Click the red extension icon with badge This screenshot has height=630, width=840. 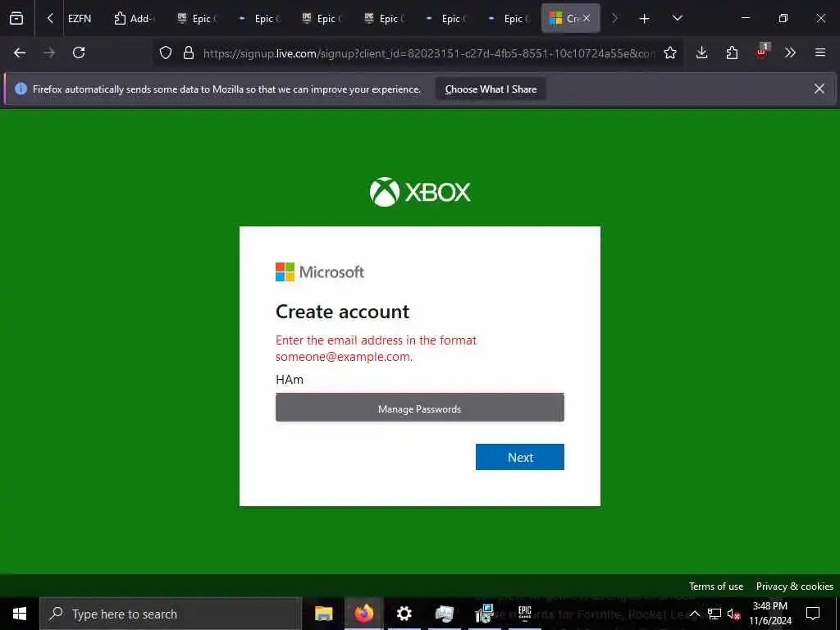click(x=762, y=52)
